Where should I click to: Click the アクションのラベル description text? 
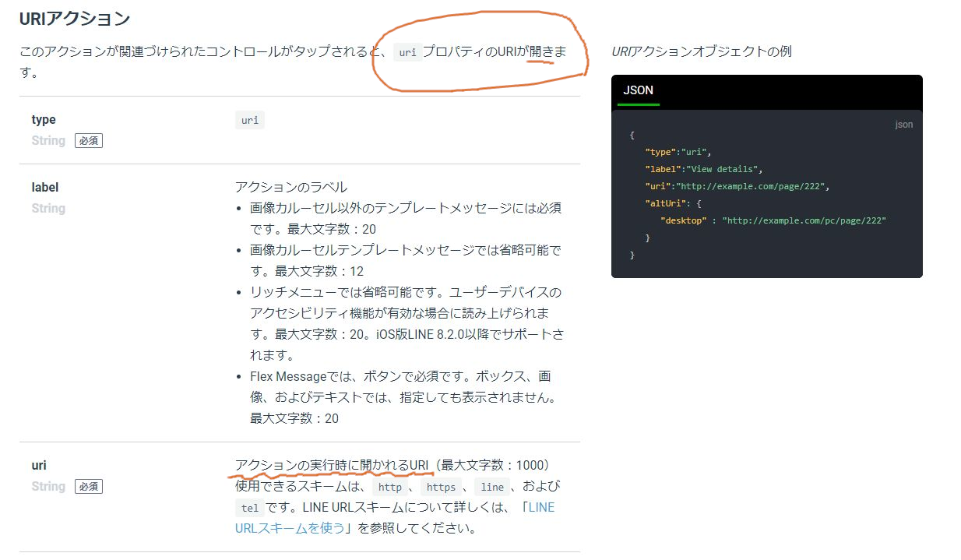(x=291, y=187)
